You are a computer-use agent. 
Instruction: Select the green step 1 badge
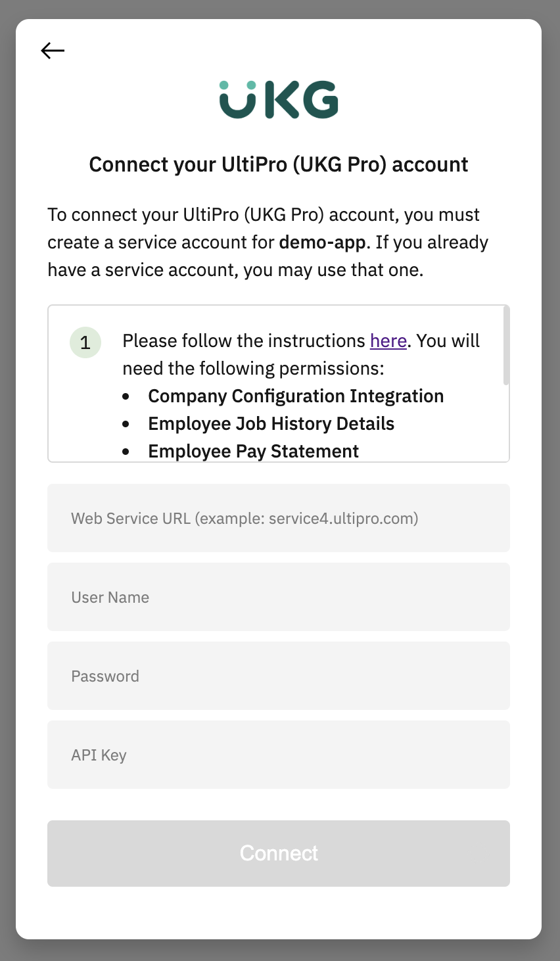[85, 342]
